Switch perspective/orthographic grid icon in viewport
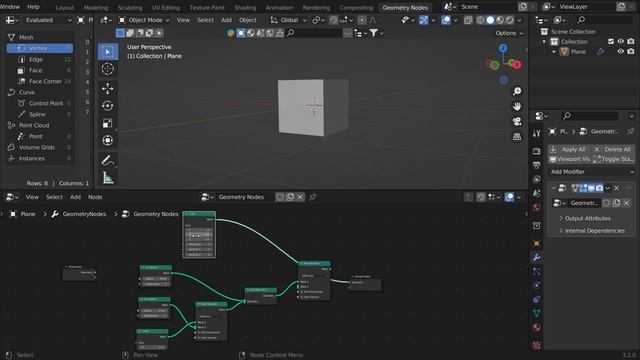This screenshot has height=360, width=640. click(517, 137)
